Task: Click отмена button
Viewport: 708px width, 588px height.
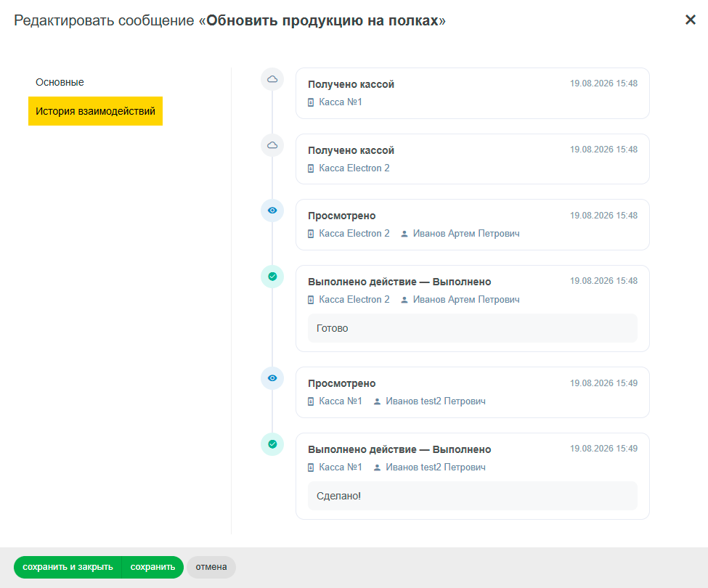Action: (x=211, y=567)
